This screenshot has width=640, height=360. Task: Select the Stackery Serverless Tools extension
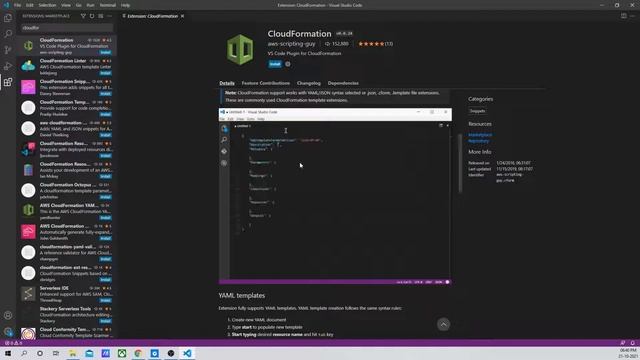tap(67, 315)
